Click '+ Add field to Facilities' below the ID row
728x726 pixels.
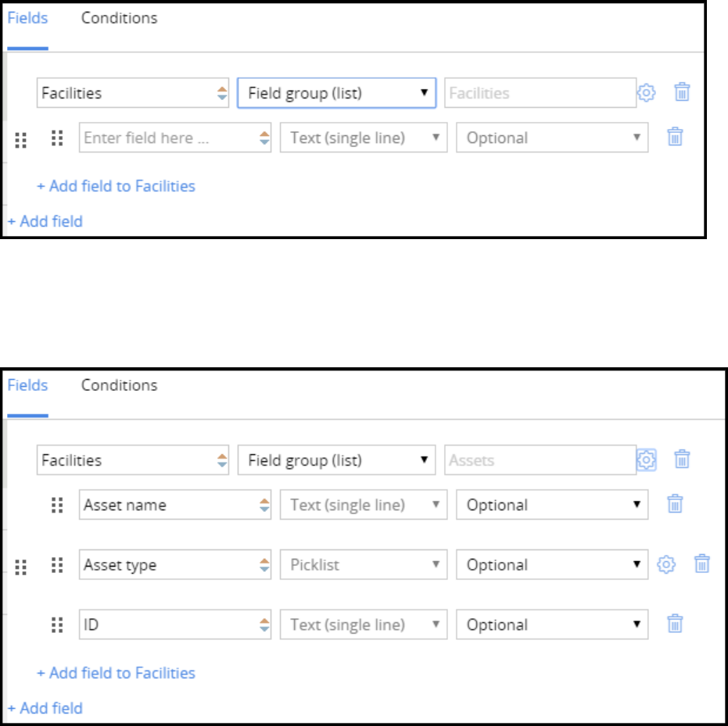(116, 673)
